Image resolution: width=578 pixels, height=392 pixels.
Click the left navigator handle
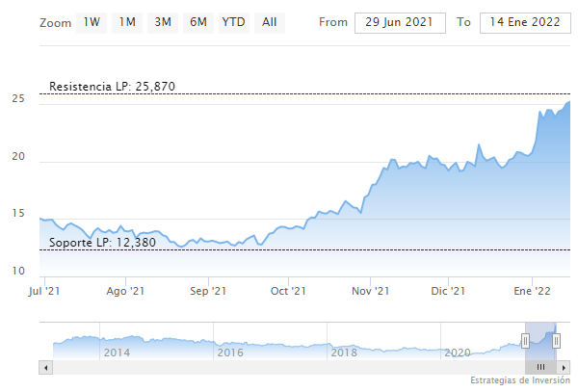pos(526,340)
